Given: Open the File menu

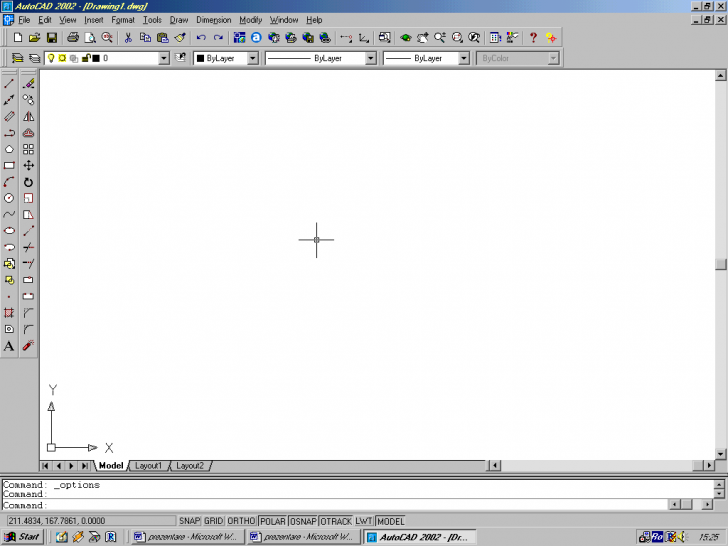Looking at the screenshot, I should point(24,20).
